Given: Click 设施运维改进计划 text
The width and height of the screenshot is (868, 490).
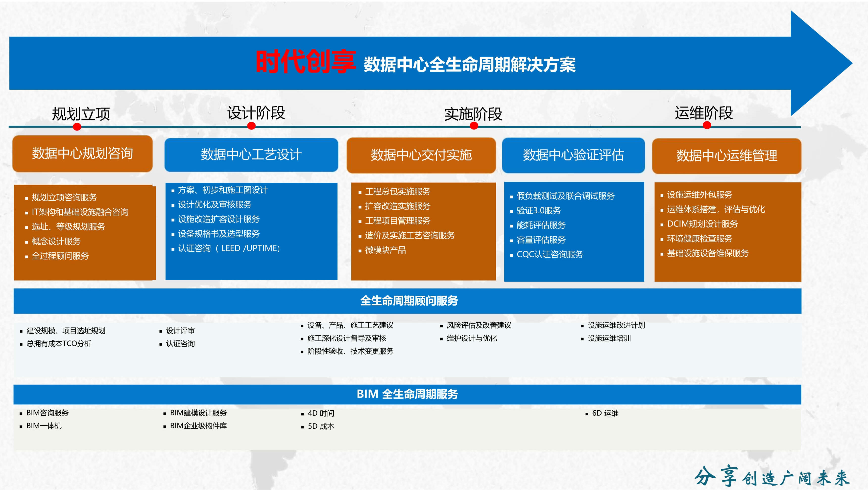Looking at the screenshot, I should click(x=616, y=325).
